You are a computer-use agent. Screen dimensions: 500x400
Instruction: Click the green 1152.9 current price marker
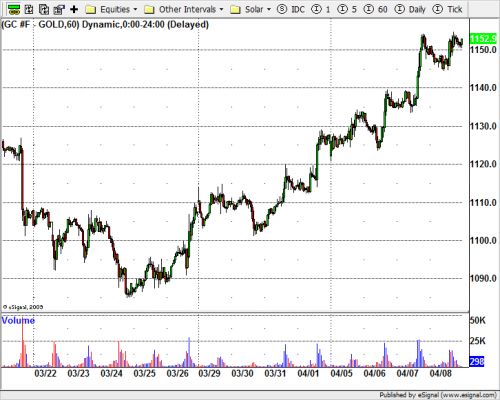pyautogui.click(x=483, y=39)
